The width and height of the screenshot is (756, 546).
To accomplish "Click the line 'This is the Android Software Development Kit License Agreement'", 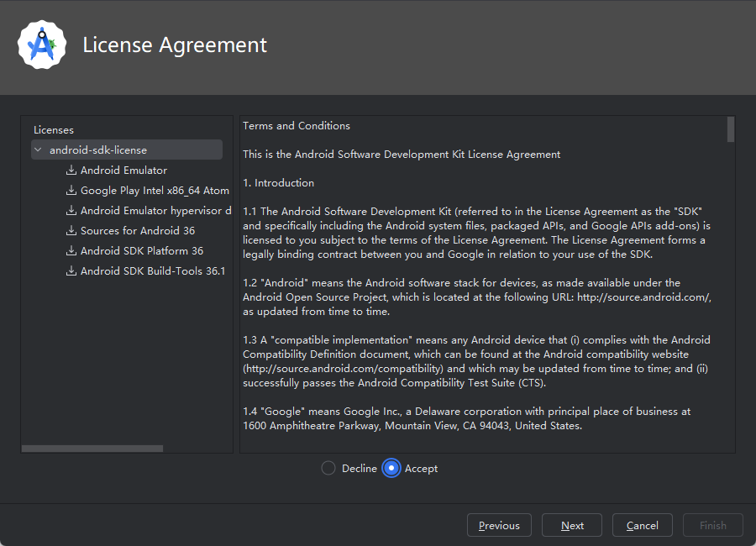I will 402,155.
